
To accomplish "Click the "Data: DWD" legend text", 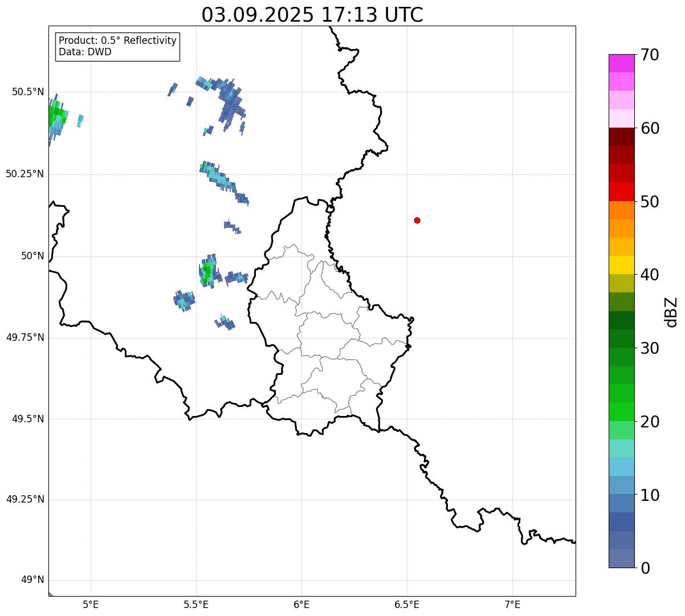I will 85,52.
